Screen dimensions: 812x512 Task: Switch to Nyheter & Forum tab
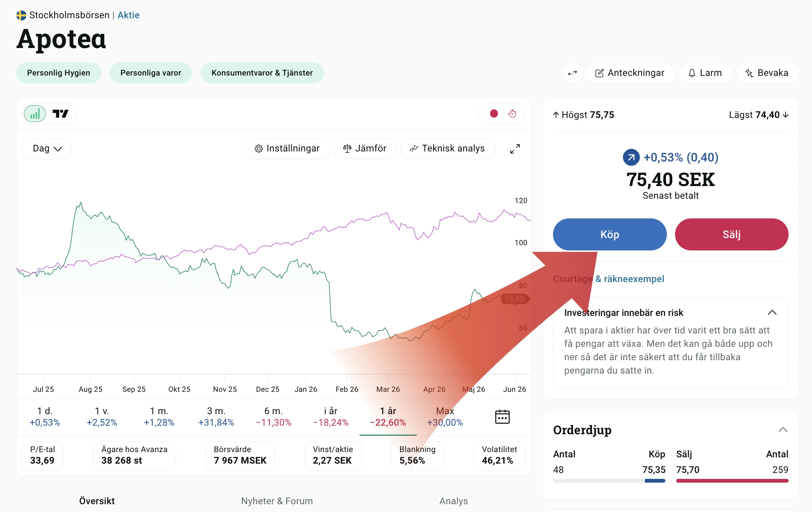(x=277, y=501)
